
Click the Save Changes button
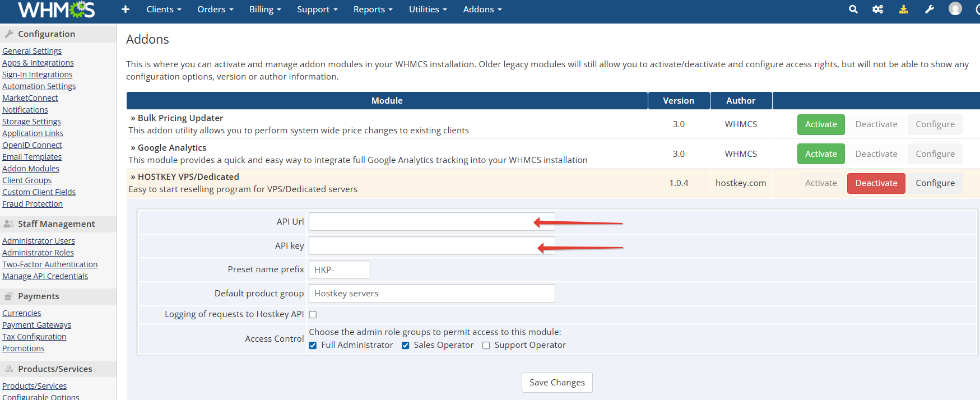click(x=557, y=383)
